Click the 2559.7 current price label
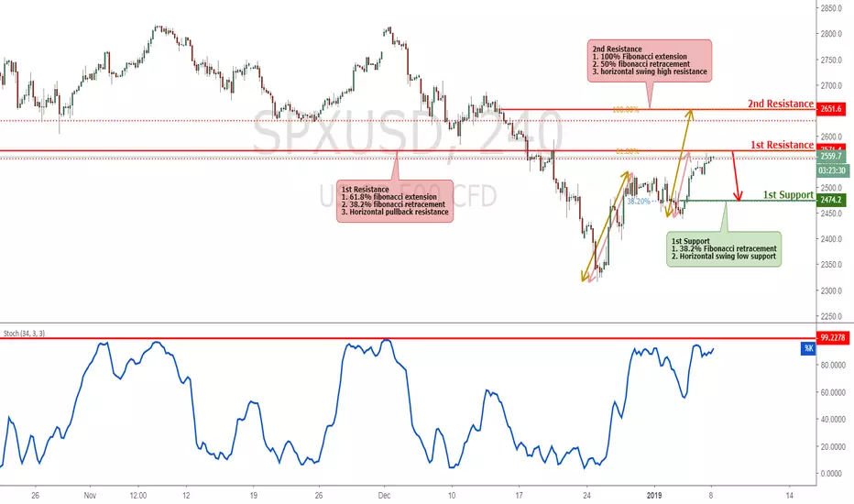Viewport: 854px width, 504px height. pos(832,157)
